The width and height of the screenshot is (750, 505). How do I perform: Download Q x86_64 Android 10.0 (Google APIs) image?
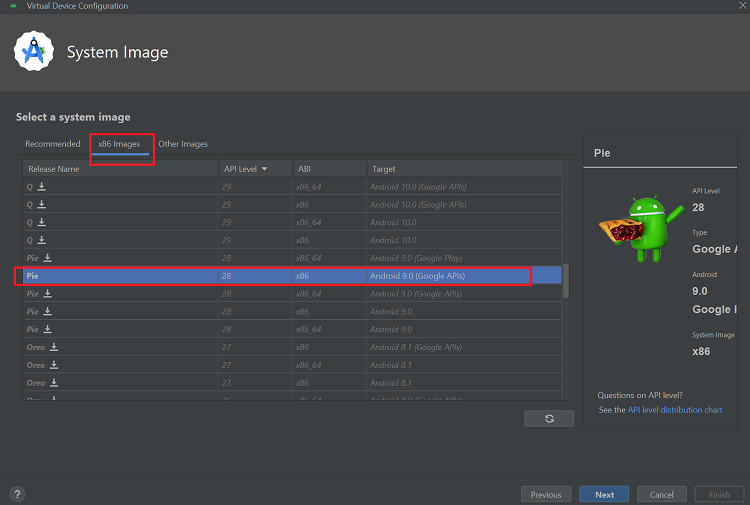coord(42,187)
